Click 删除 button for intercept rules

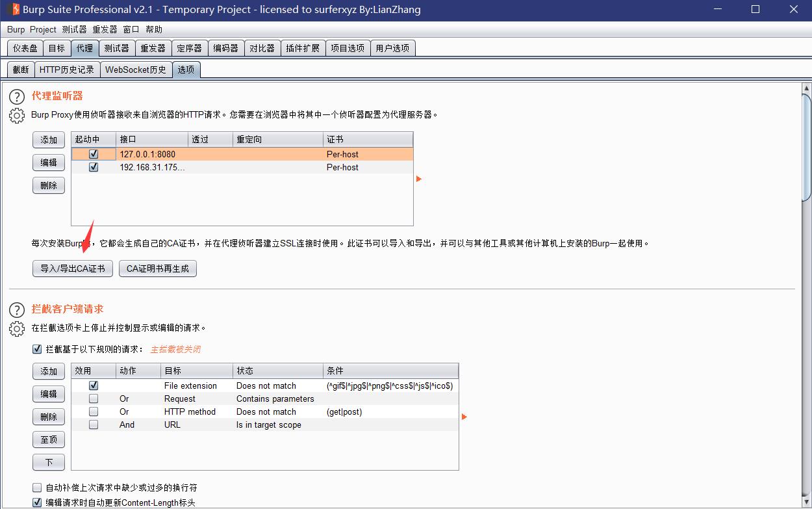pos(49,417)
